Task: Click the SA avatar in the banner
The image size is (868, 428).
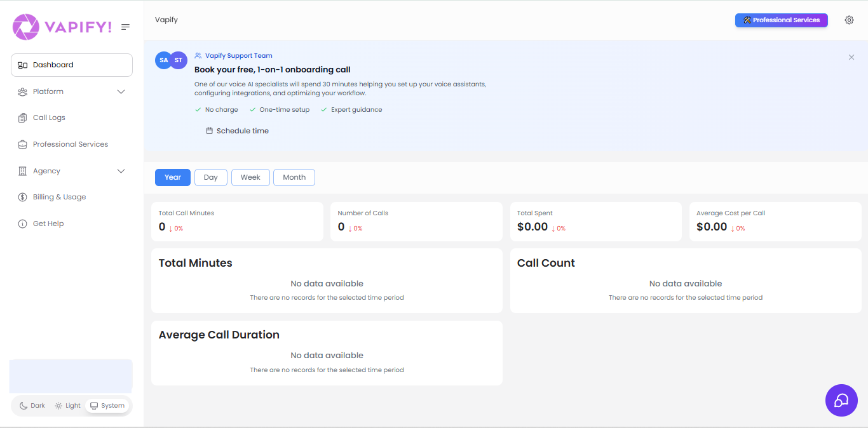Action: pos(163,60)
